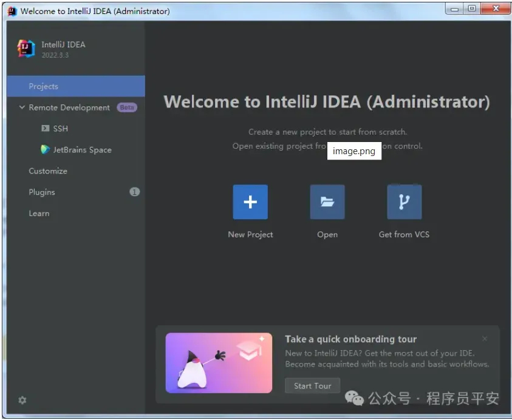This screenshot has height=420, width=512.
Task: Dismiss the onboarding tour banner
Action: (x=485, y=339)
